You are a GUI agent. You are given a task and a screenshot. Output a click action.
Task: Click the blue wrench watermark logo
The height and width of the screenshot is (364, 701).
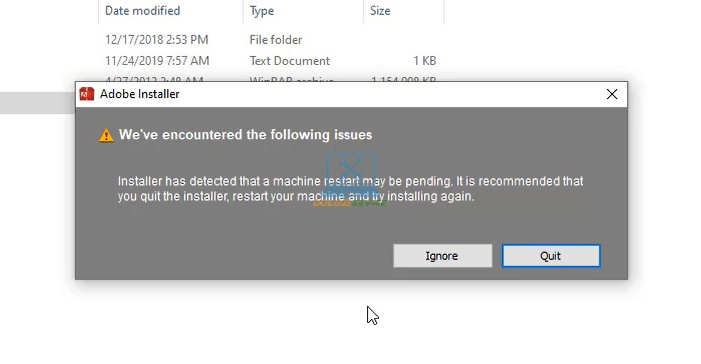point(350,172)
